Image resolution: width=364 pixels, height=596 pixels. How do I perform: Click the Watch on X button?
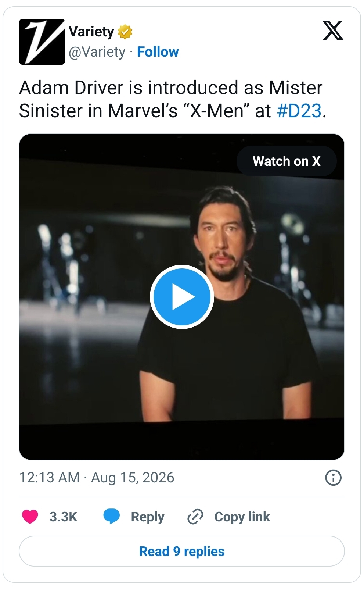(286, 161)
